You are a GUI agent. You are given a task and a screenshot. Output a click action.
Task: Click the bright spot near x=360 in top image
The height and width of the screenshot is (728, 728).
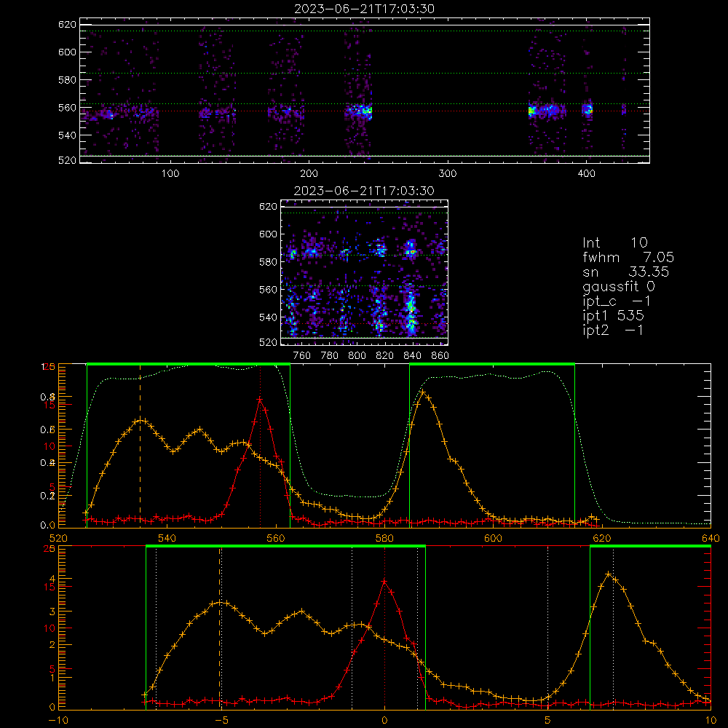pos(532,111)
